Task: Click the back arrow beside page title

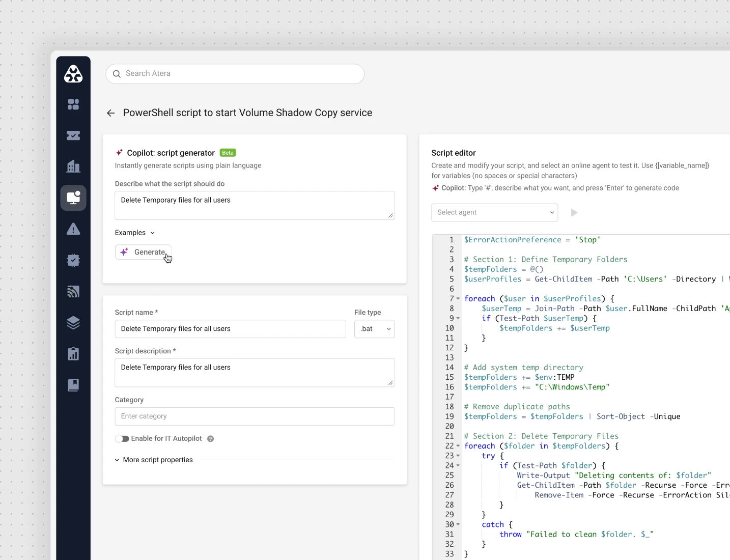Action: [111, 113]
